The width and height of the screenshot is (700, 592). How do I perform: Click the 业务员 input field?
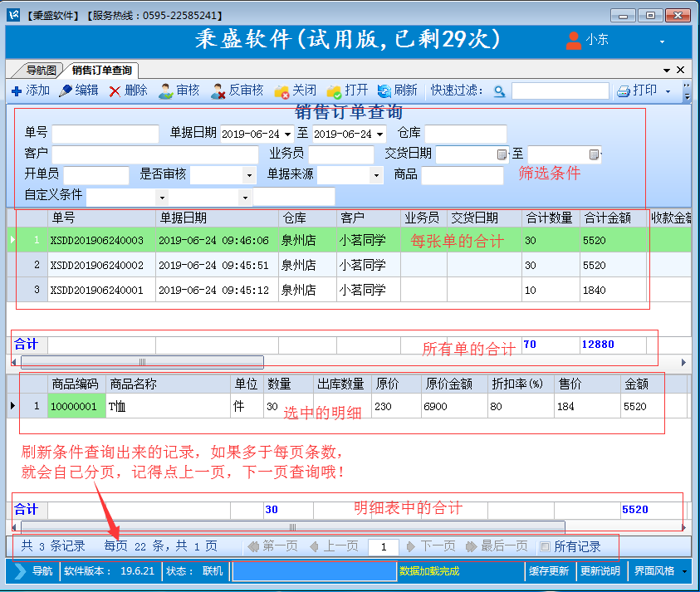point(341,154)
